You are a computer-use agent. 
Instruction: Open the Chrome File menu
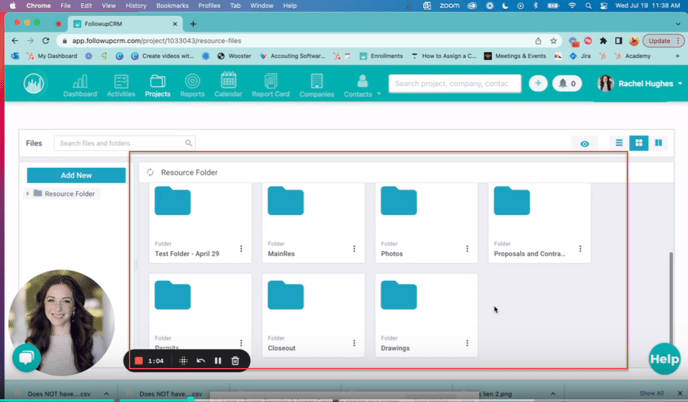click(65, 6)
